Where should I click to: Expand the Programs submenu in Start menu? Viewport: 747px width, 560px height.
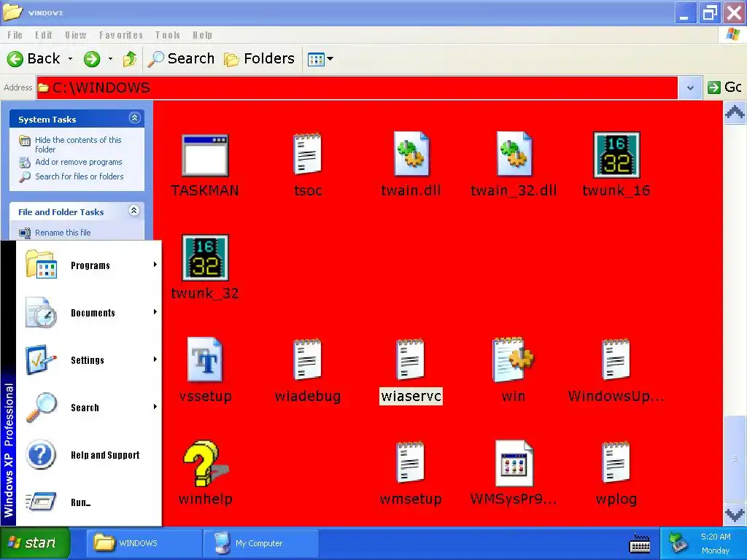pyautogui.click(x=89, y=265)
